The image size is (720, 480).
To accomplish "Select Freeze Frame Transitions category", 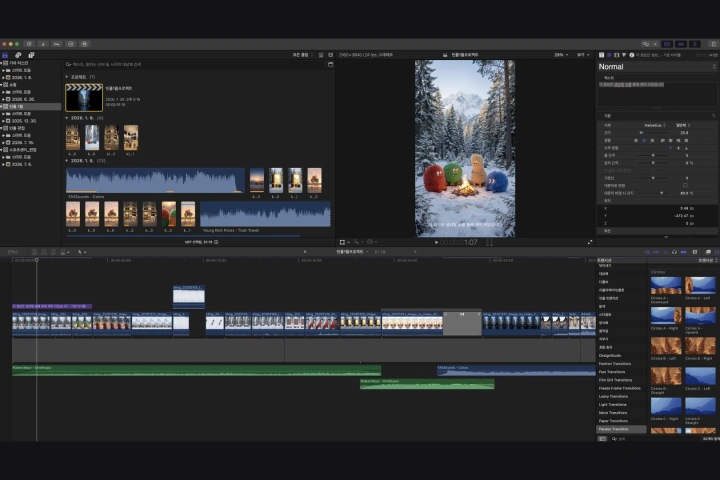I will click(619, 389).
